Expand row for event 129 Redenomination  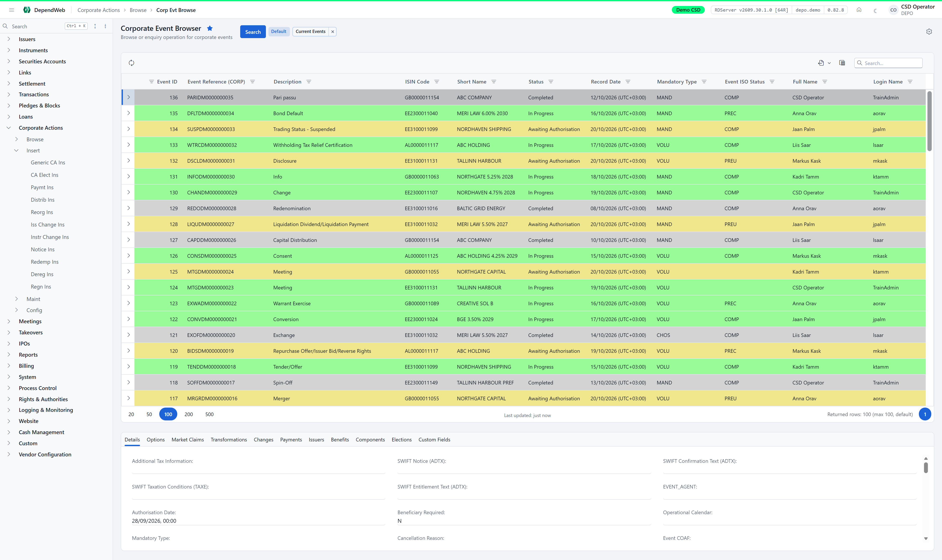click(x=128, y=208)
